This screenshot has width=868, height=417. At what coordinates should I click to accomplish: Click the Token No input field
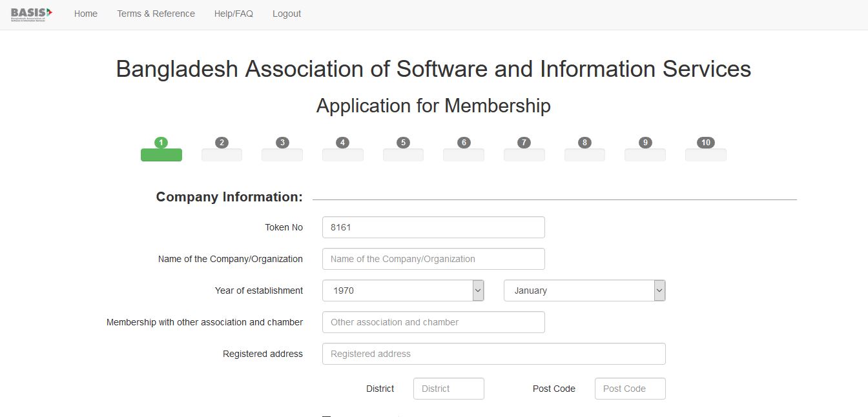(433, 227)
